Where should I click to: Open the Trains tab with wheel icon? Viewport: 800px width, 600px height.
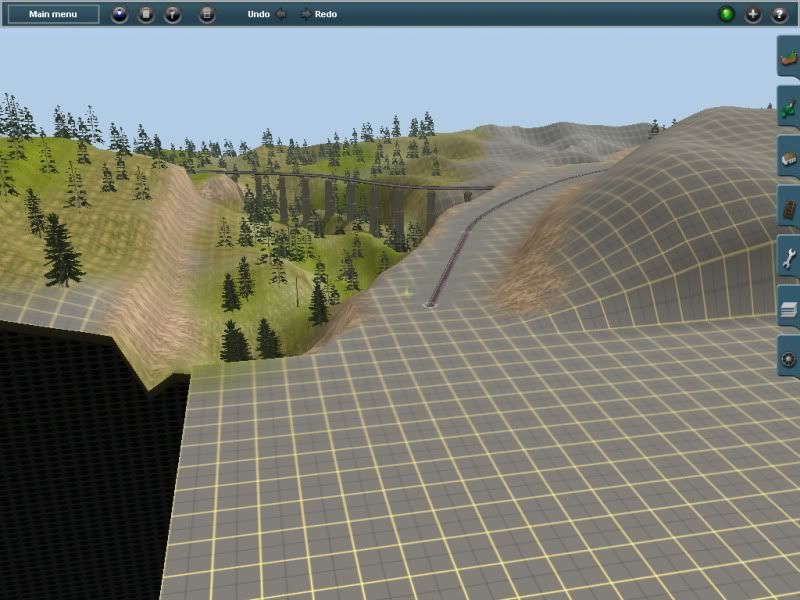point(788,357)
